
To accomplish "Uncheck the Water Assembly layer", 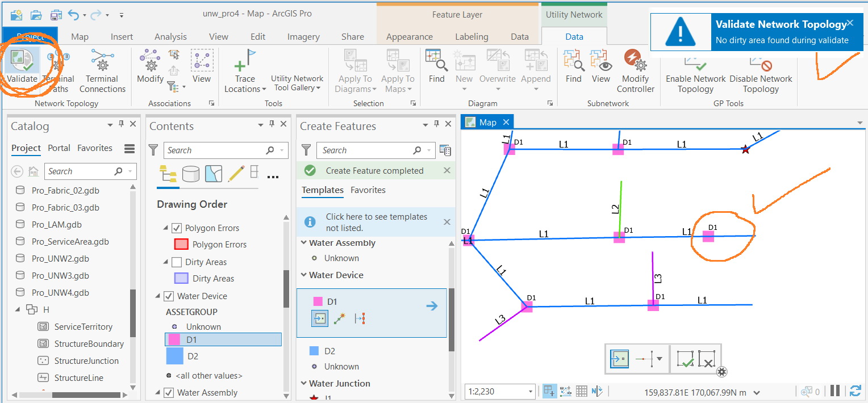I will pos(168,393).
